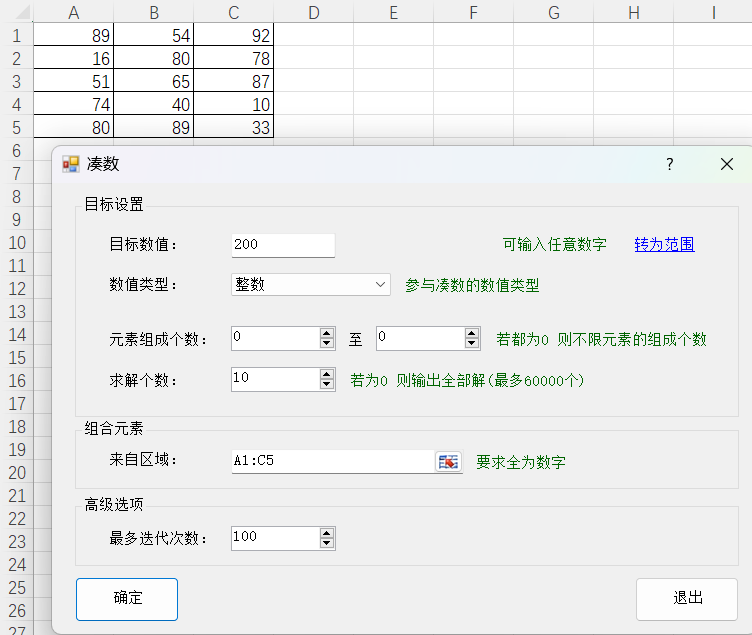The height and width of the screenshot is (635, 752).
Task: Increase the minimum 元素组成个数 spinner
Action: 327,334
